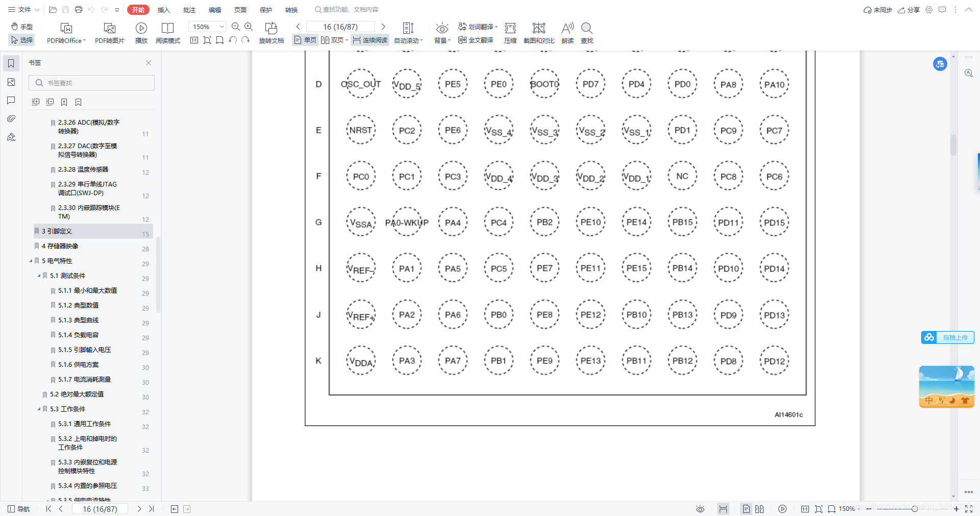Viewport: 980px width, 516px height.
Task: Click the 书签查找 bookmark search field
Action: click(92, 83)
